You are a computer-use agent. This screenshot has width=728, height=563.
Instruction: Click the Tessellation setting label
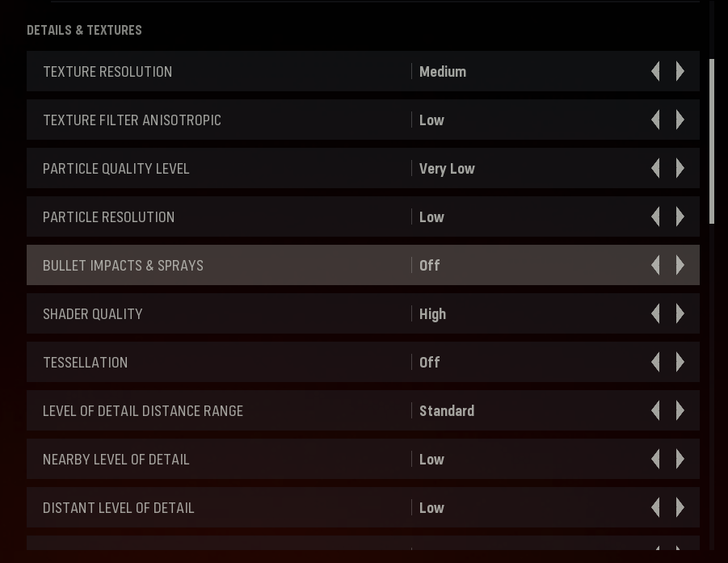coord(86,362)
